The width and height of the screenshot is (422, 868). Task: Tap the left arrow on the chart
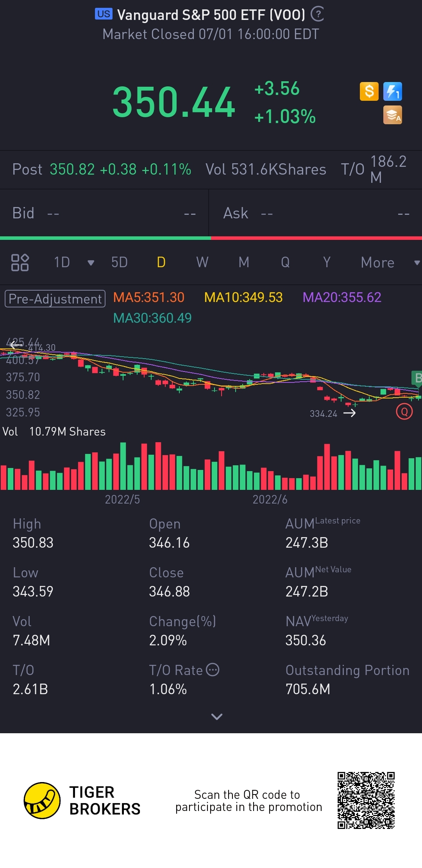(x=16, y=345)
